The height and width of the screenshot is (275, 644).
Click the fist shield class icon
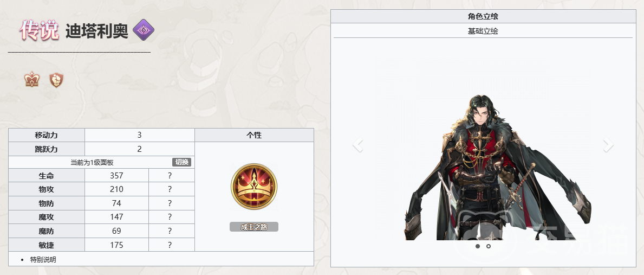[56, 80]
